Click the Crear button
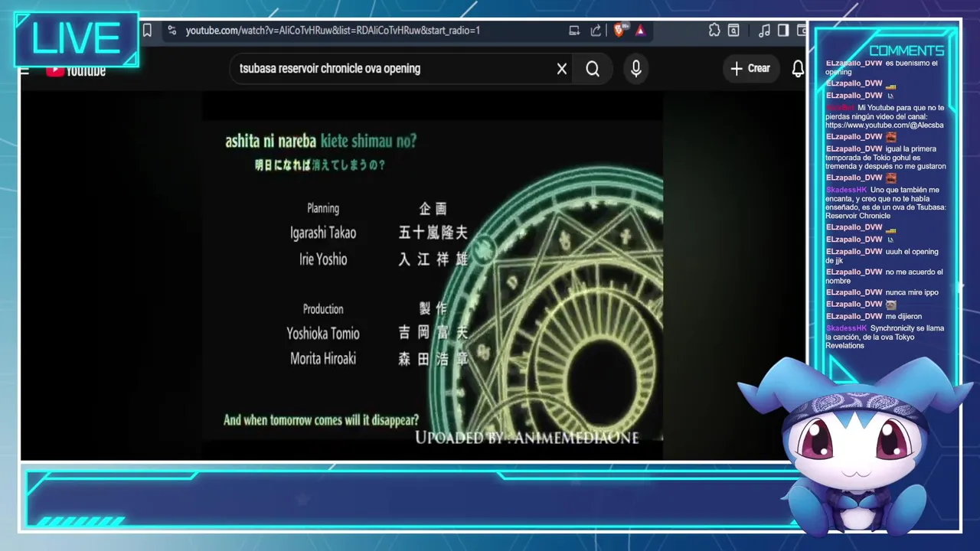The width and height of the screenshot is (980, 551). [x=751, y=68]
